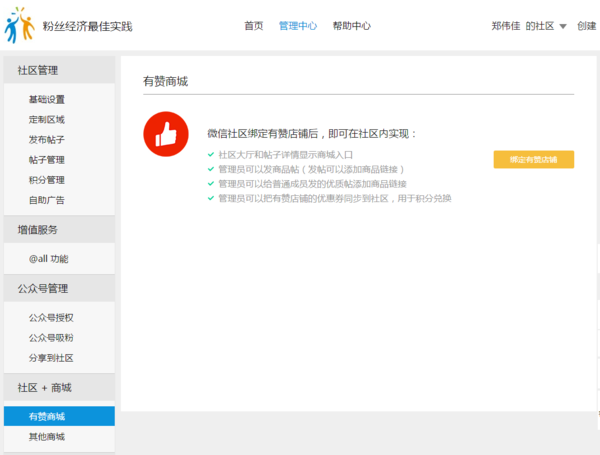This screenshot has height=455, width=600.
Task: Open 公众号授权 in sidebar
Action: (51, 318)
